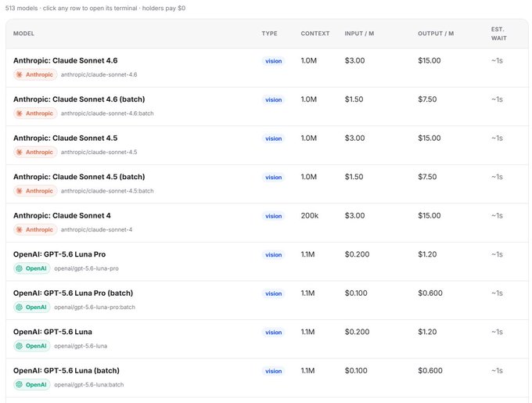
Task: Click the Anthropic badge under Claude Sonnet 4.6
Action: (x=35, y=74)
